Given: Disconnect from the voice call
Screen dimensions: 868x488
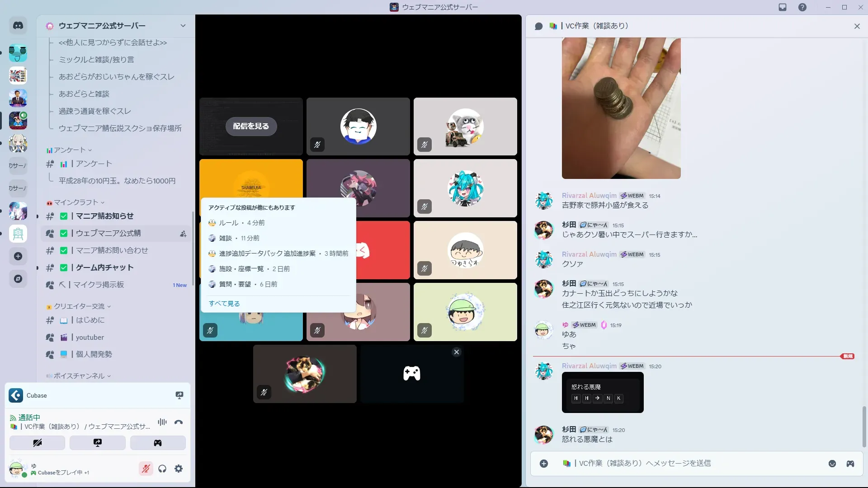Looking at the screenshot, I should tap(179, 422).
